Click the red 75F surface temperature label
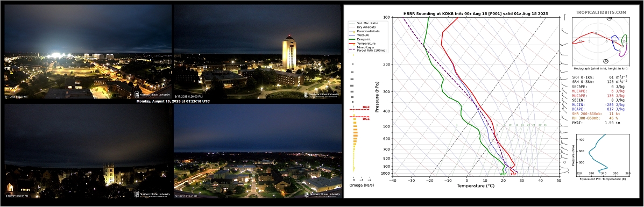The width and height of the screenshot is (644, 207). (513, 175)
